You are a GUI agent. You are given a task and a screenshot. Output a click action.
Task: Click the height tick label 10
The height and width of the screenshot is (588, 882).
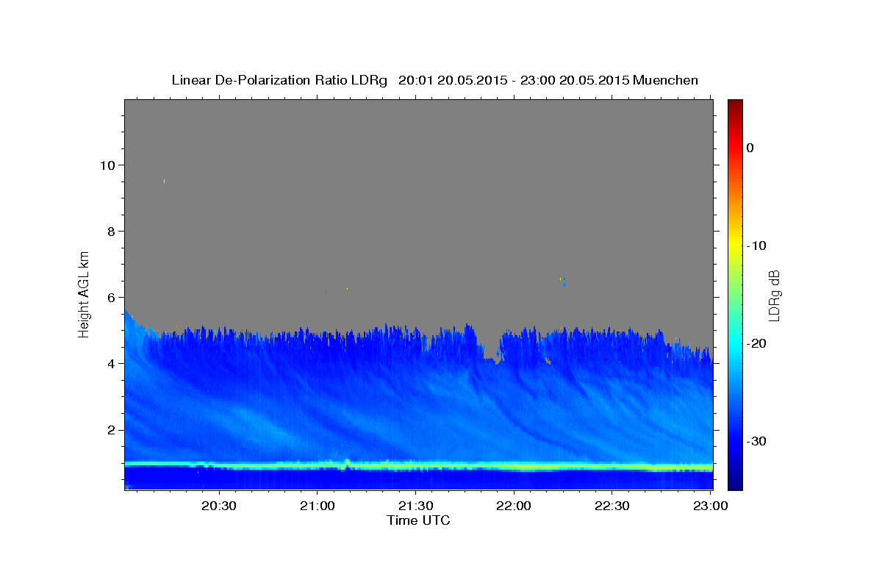(107, 165)
